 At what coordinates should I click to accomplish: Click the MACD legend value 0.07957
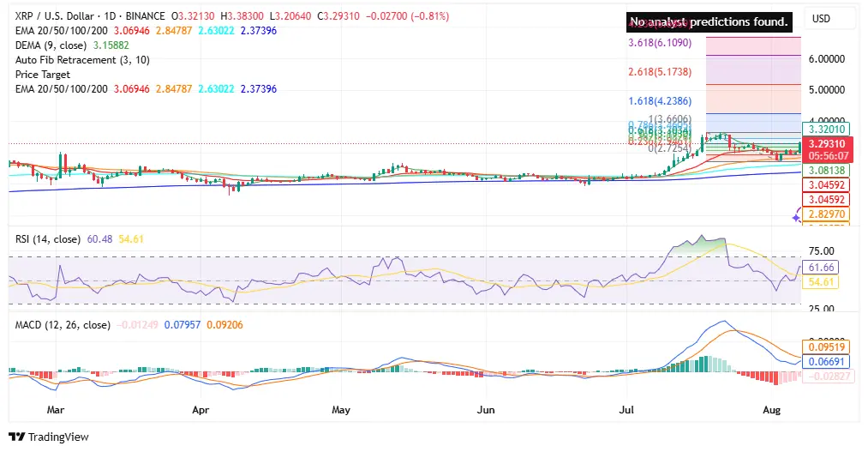click(x=183, y=325)
